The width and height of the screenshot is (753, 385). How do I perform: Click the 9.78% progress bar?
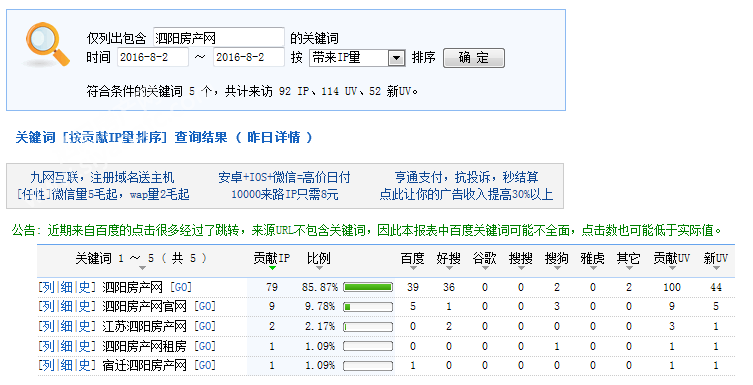click(x=368, y=307)
